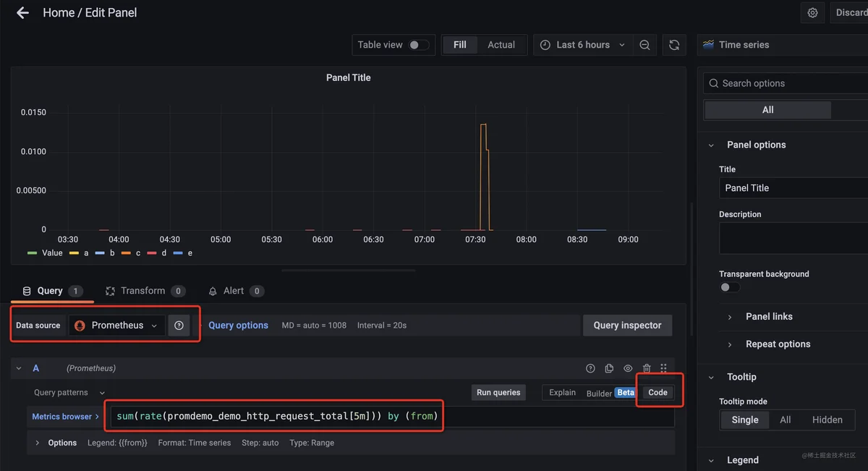The width and height of the screenshot is (868, 471).
Task: Click legend series c color swatch
Action: click(126, 253)
